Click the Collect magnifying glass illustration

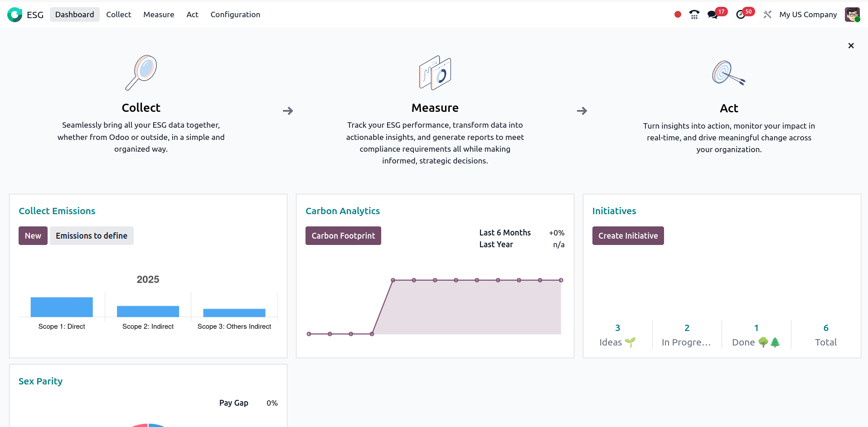click(141, 72)
